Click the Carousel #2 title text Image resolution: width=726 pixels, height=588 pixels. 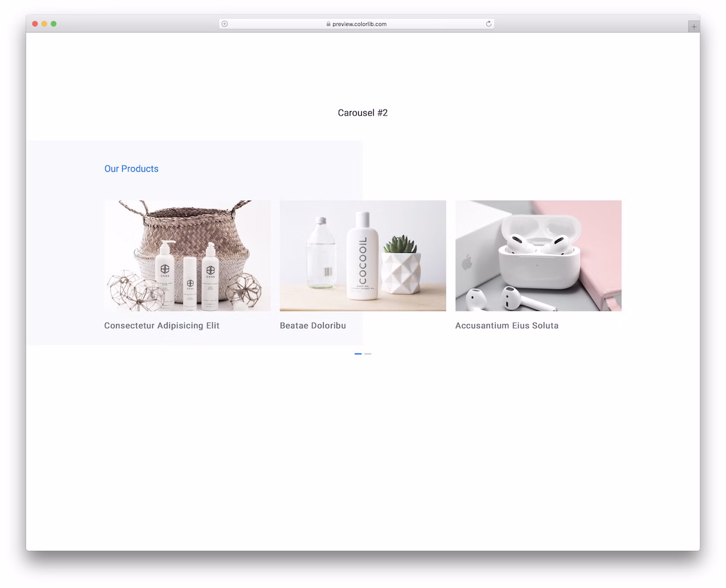coord(362,113)
